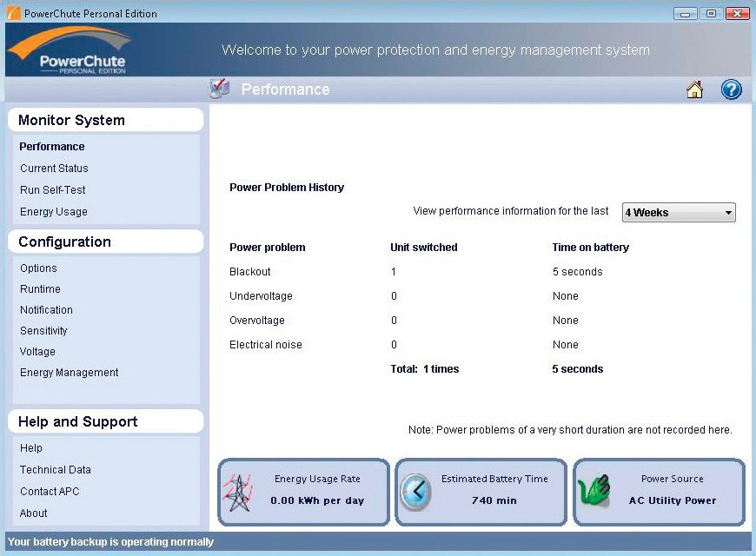Open Runtime configuration page
This screenshot has width=756, height=556.
click(x=40, y=288)
